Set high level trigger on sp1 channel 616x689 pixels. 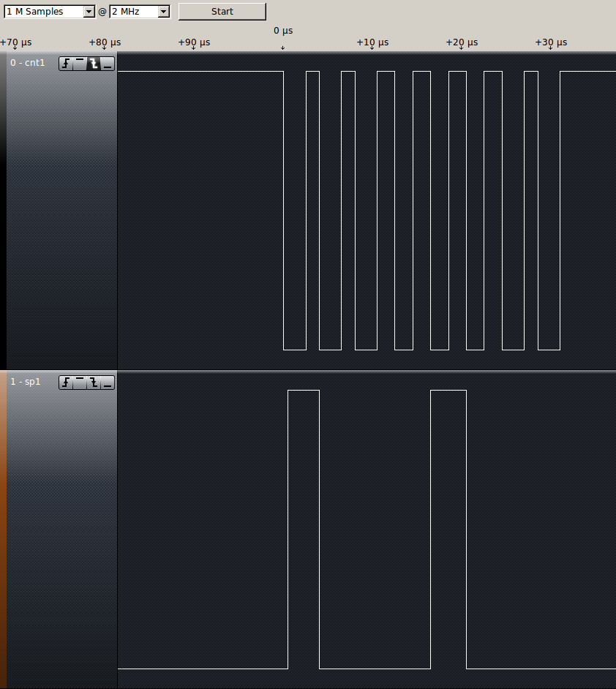(80, 383)
